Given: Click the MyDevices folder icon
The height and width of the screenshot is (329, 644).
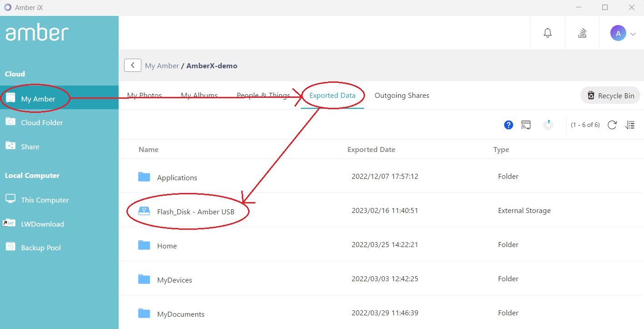Looking at the screenshot, I should coord(144,279).
